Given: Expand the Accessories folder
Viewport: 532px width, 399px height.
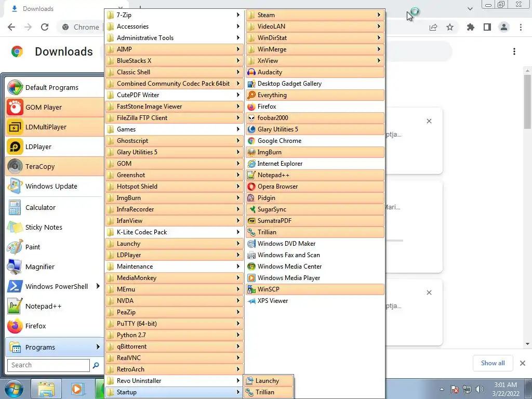Looking at the screenshot, I should (x=175, y=26).
